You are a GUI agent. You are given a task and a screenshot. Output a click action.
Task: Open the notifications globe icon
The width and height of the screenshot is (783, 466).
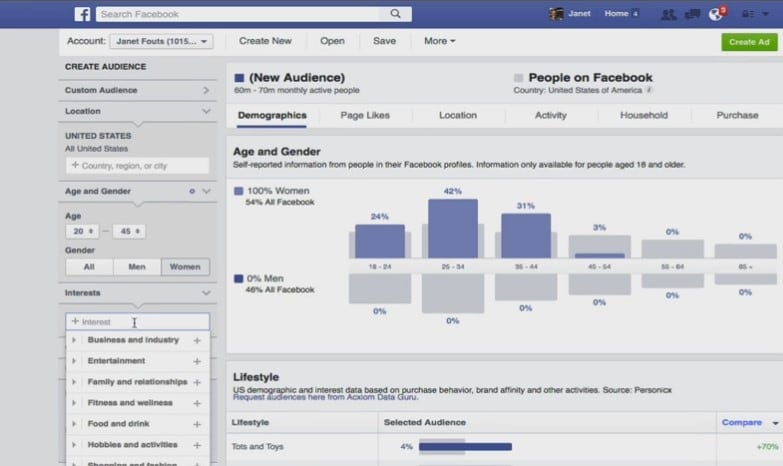pyautogui.click(x=716, y=14)
